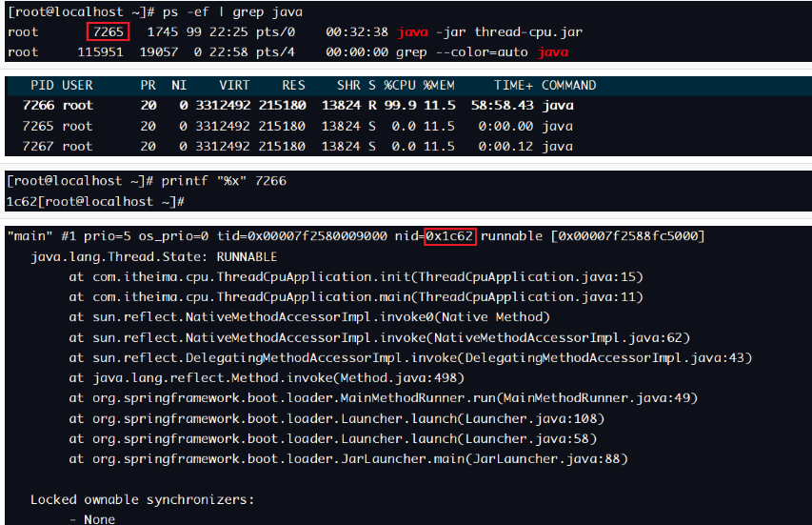Click ThreadCpuApplication.main stack frame line
Image resolution: width=812 pixels, height=525 pixels.
pos(356,297)
